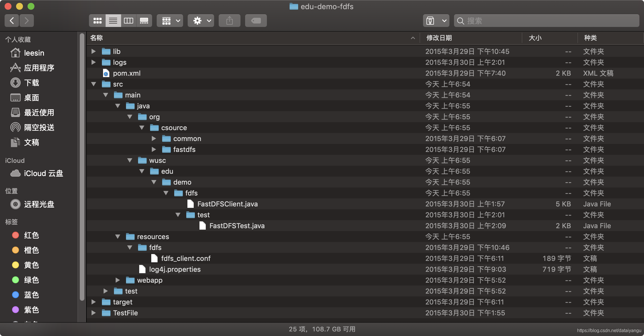Click the Share toolbar button
The height and width of the screenshot is (336, 644).
[229, 21]
